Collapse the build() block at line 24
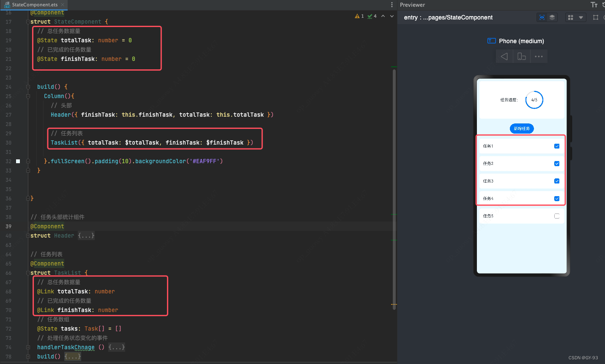Screen dimensions: 605x364 tap(28, 87)
